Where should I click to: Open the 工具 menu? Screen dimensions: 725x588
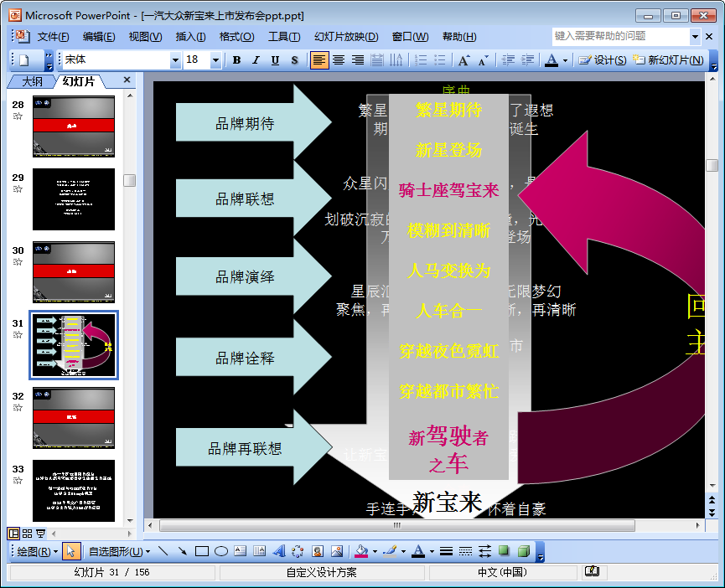[284, 37]
